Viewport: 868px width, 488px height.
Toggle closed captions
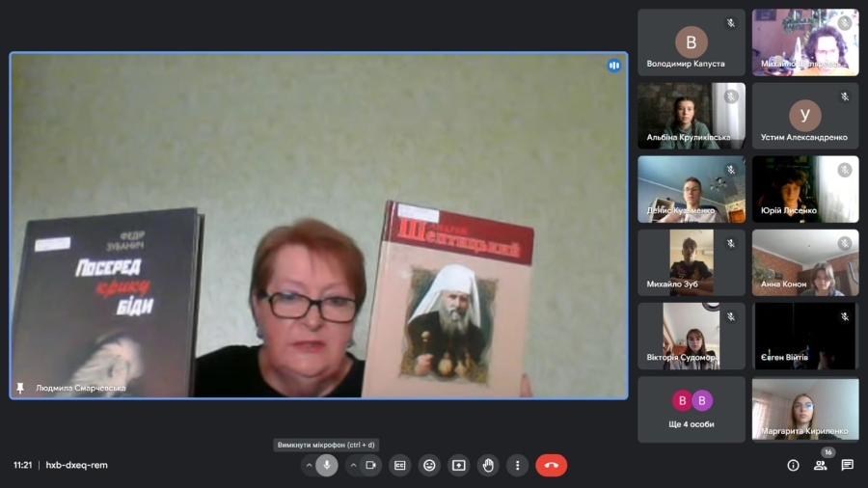pyautogui.click(x=399, y=465)
